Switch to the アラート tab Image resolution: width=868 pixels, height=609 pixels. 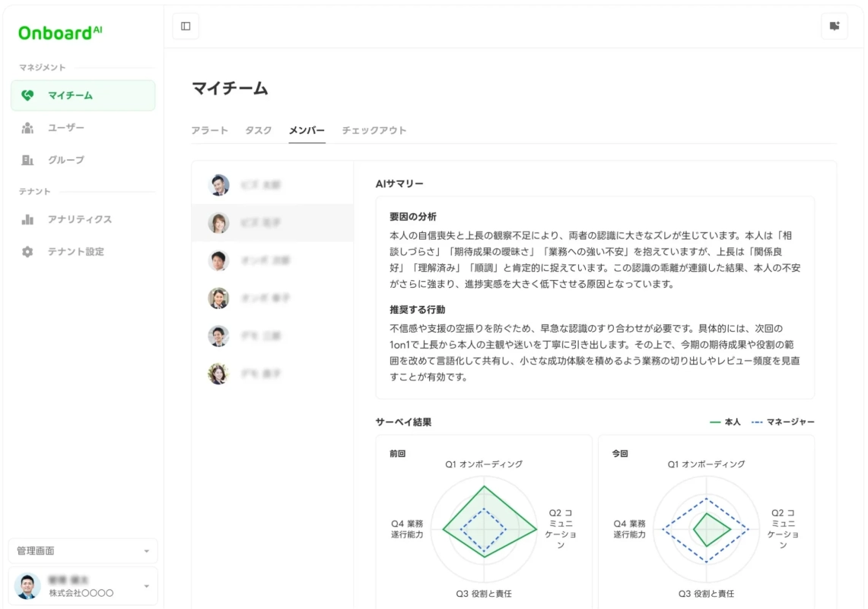pyautogui.click(x=210, y=130)
